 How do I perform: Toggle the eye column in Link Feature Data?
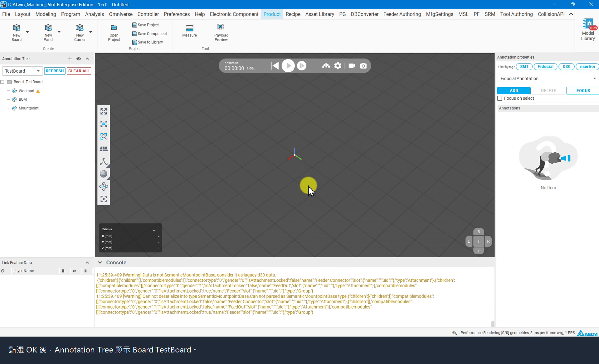[x=74, y=271]
